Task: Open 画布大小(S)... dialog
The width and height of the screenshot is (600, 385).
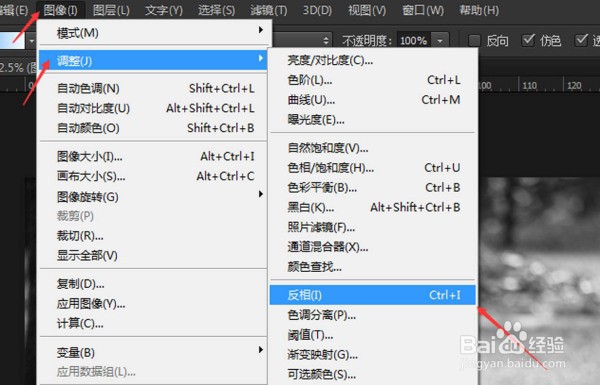Action: pyautogui.click(x=153, y=176)
